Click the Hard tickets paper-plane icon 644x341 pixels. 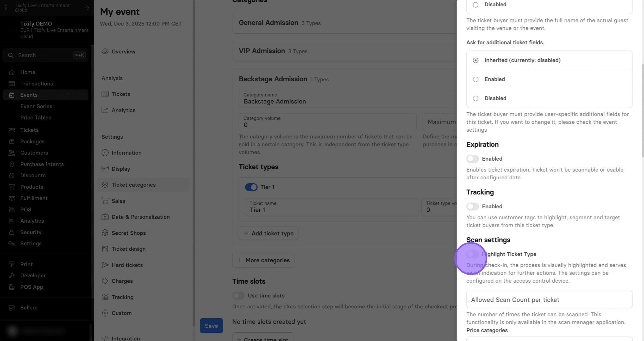point(105,265)
